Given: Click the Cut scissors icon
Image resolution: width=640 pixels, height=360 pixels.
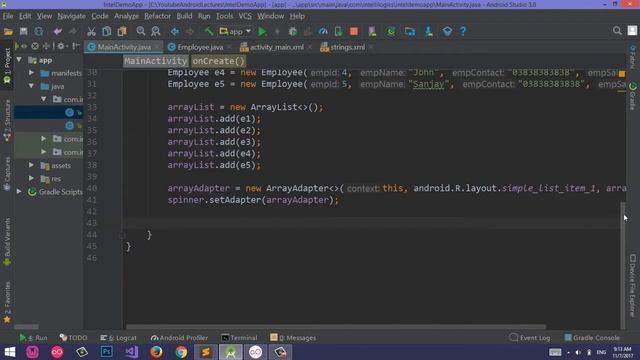Looking at the screenshot, I should click(x=91, y=31).
